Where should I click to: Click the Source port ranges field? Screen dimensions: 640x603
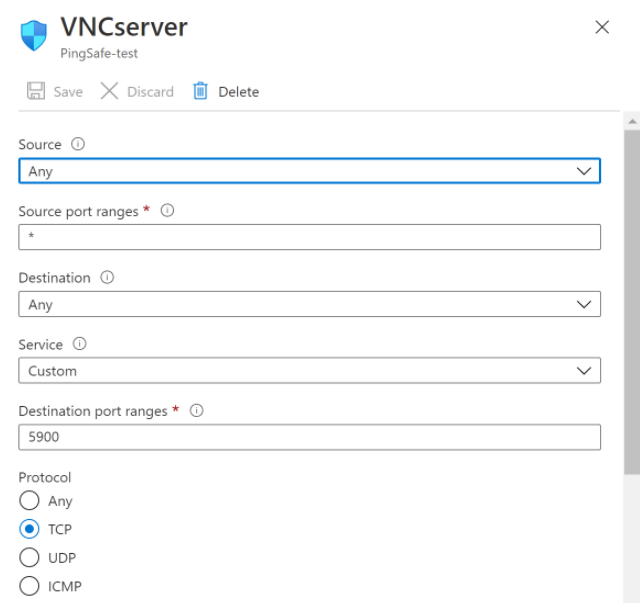click(x=309, y=237)
